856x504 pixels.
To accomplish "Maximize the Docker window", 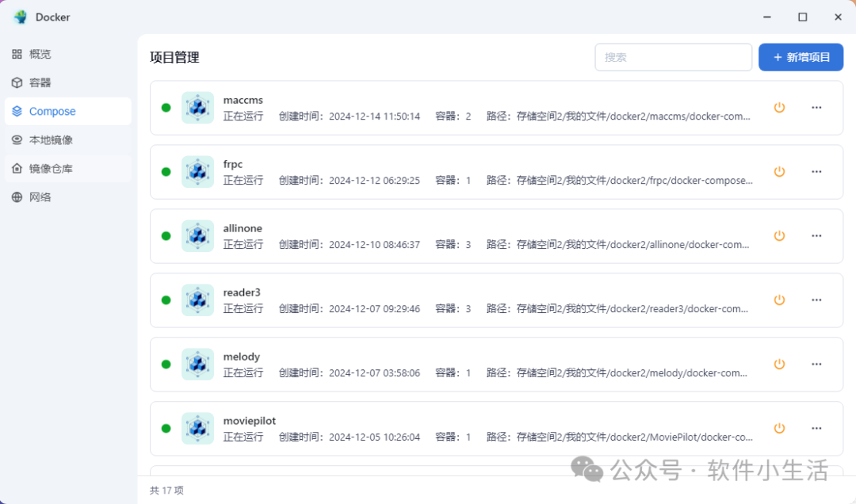I will tap(802, 17).
